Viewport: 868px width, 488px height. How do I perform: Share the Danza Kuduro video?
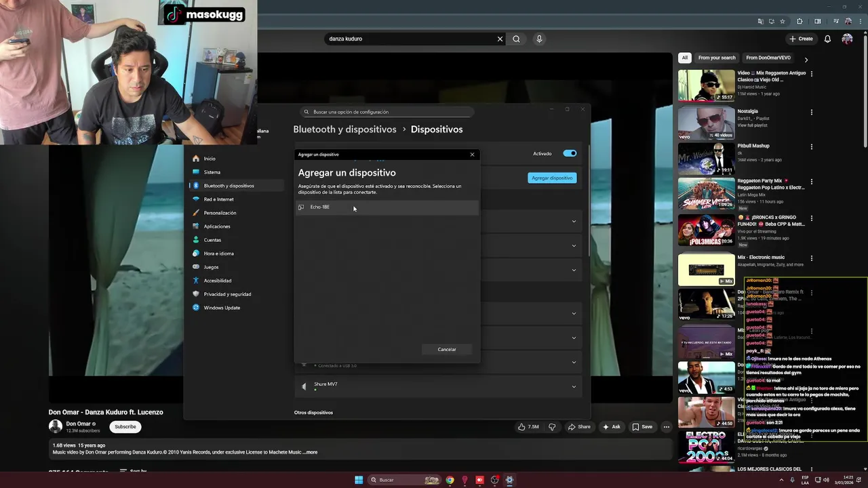(x=580, y=427)
